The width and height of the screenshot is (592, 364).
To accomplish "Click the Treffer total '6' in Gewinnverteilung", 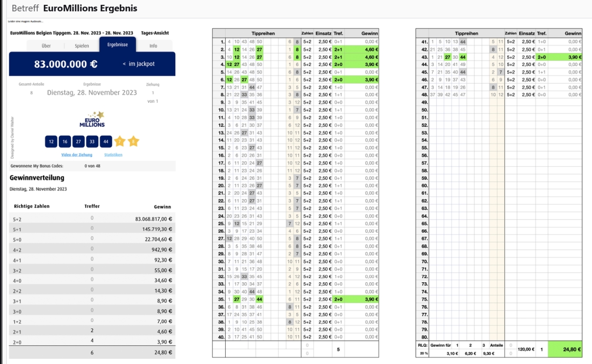I will pyautogui.click(x=92, y=353).
